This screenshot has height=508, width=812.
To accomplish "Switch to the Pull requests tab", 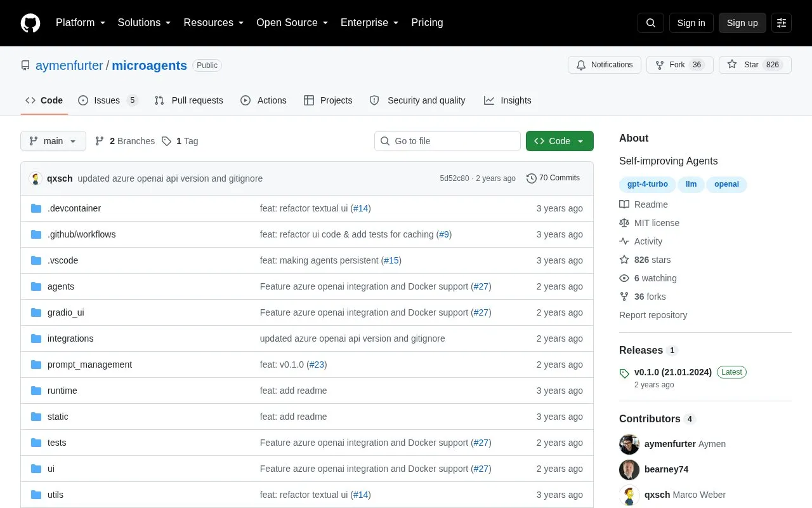I will pos(188,100).
